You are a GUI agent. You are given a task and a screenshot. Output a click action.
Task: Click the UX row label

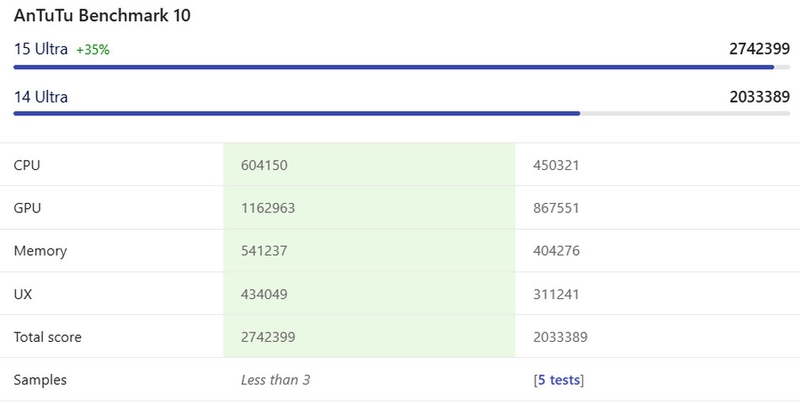click(x=23, y=294)
